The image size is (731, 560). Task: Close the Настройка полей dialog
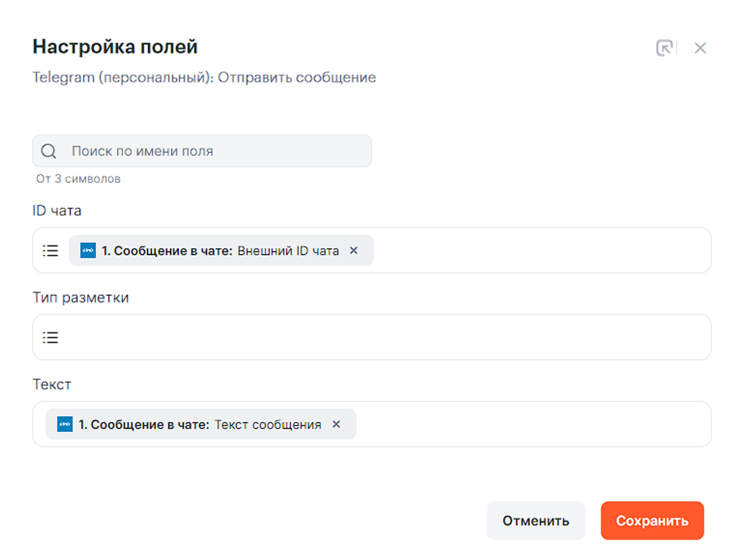[x=700, y=48]
